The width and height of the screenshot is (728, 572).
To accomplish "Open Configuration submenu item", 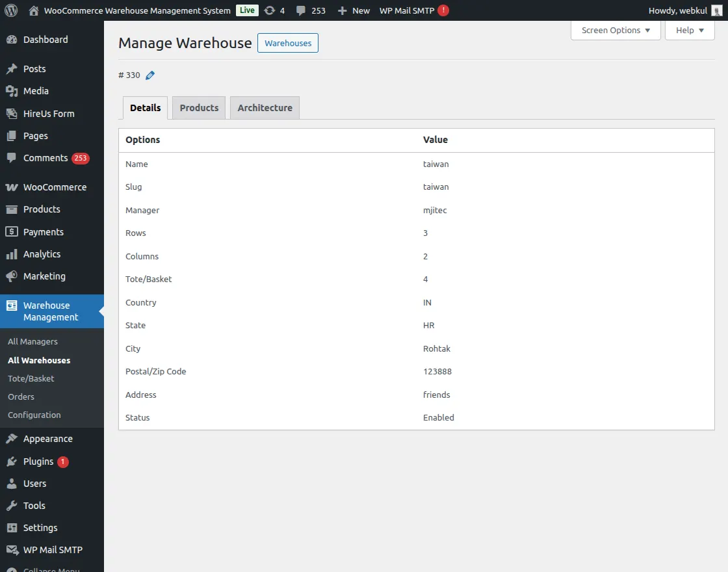I will (34, 415).
